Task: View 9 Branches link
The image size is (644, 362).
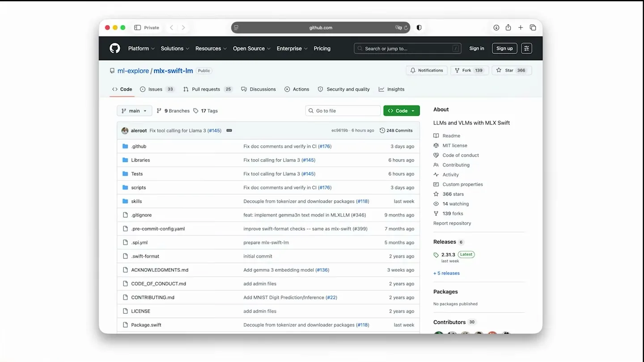Action: pos(173,111)
